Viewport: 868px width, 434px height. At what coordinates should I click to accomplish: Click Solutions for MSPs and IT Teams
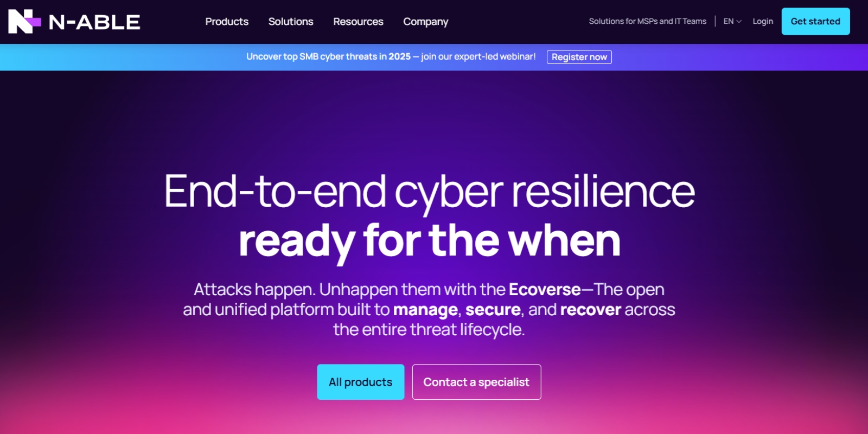648,21
